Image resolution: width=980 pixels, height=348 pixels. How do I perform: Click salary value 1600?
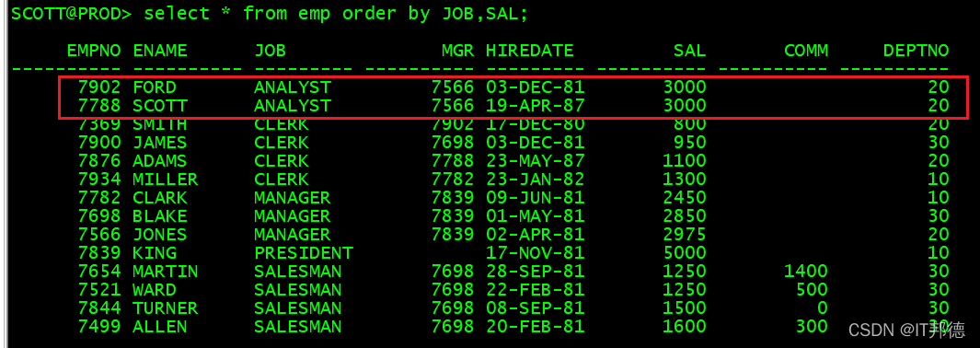click(685, 326)
